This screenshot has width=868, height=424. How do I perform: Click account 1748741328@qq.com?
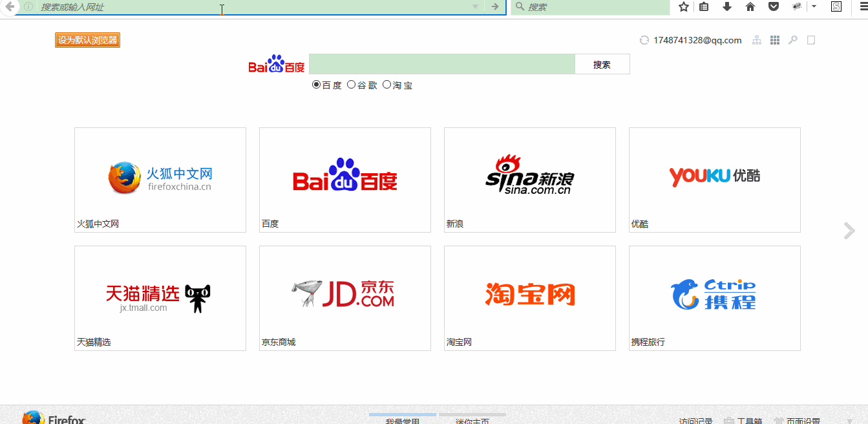point(697,40)
